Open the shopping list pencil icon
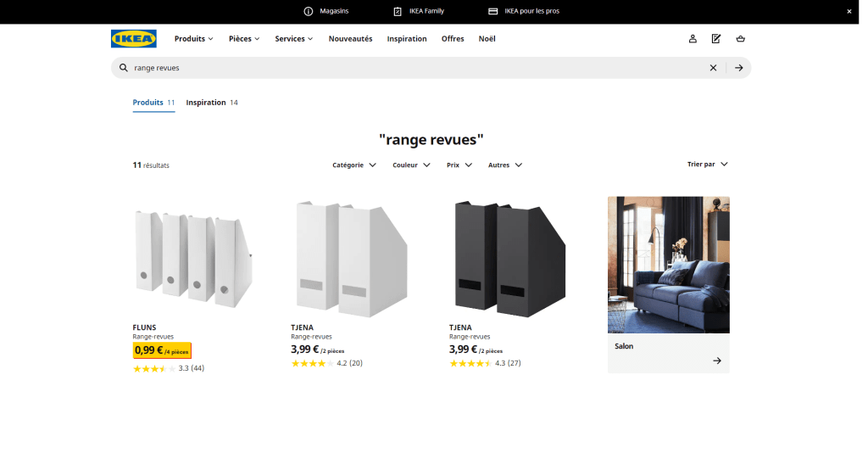This screenshot has height=453, width=868. 716,39
